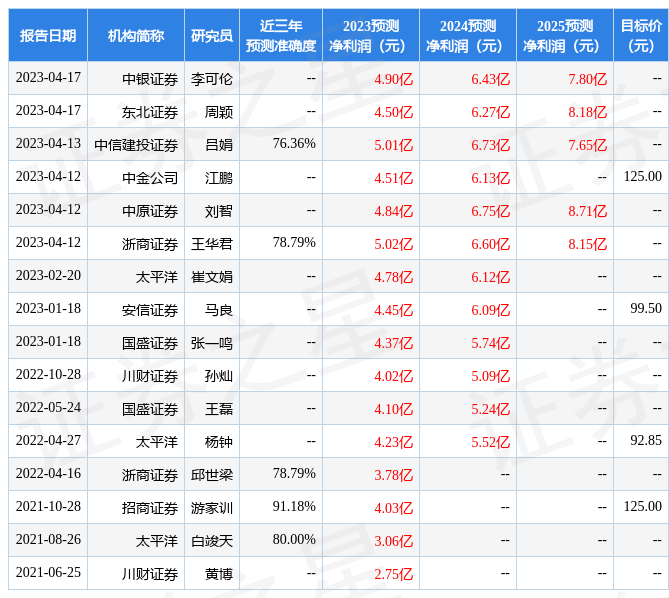Click researcher name 王华君
The image size is (669, 598).
pyautogui.click(x=212, y=244)
